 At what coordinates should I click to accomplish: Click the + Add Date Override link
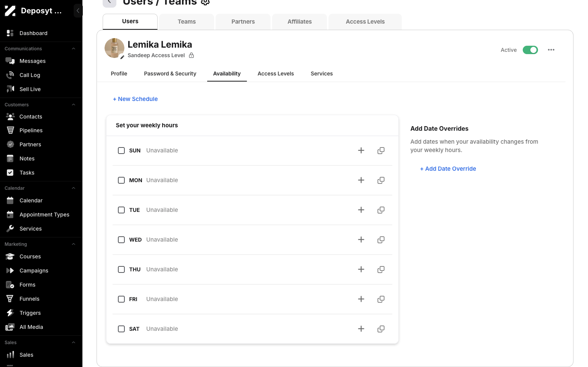pyautogui.click(x=448, y=169)
